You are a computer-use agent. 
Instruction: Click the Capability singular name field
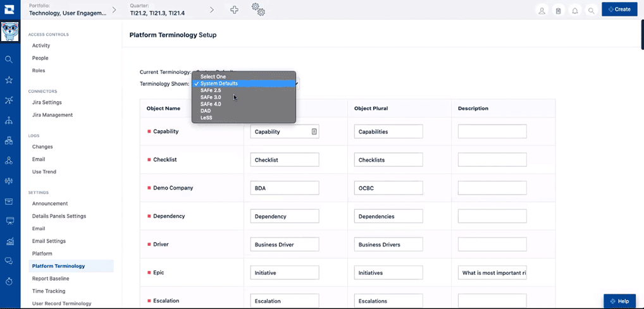click(x=285, y=131)
